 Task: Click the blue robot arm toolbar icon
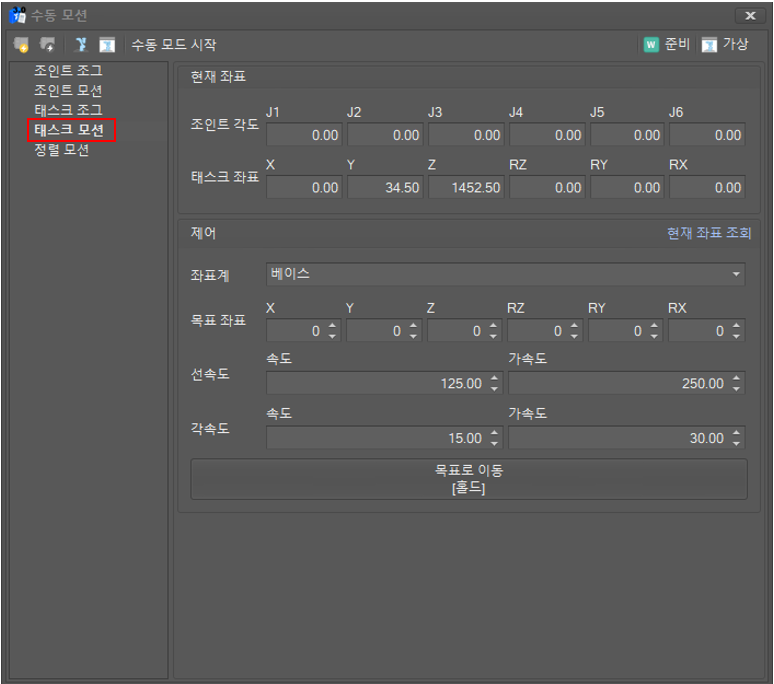click(x=81, y=45)
